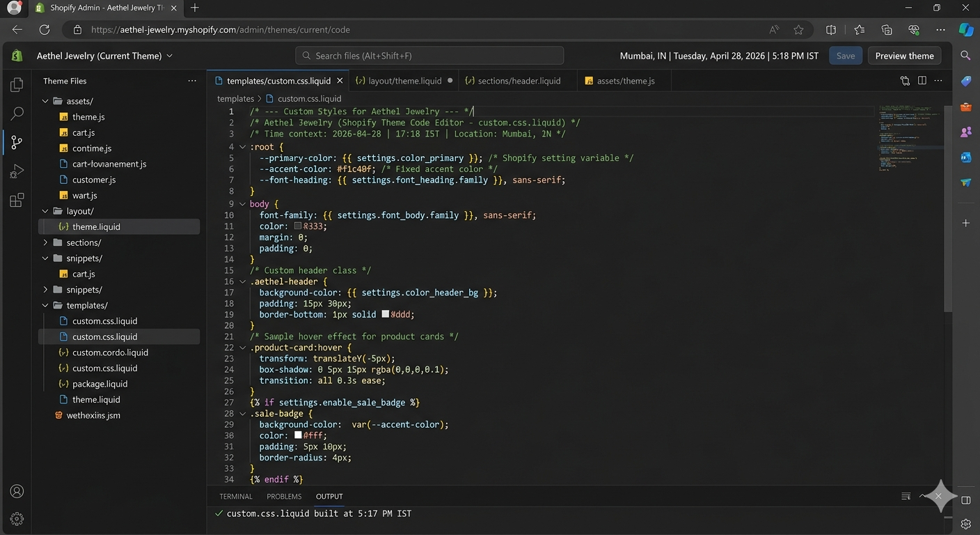Switch to the sections/header.liquid tab
Screen dimensions: 980x535
519,81
